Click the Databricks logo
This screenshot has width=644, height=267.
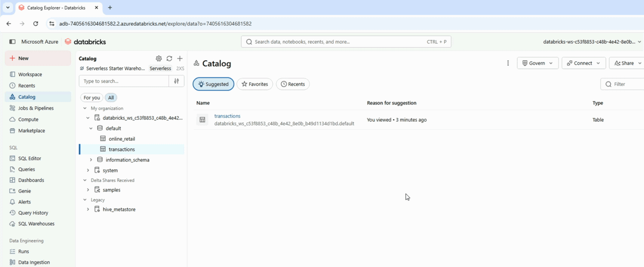coord(86,42)
